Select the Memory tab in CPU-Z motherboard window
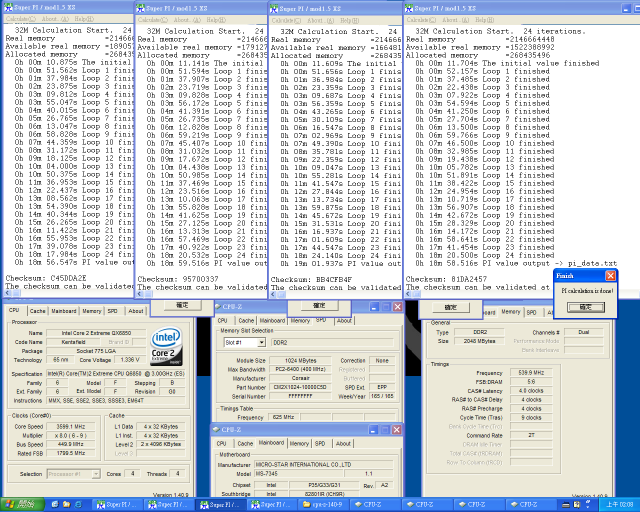 [x=299, y=443]
